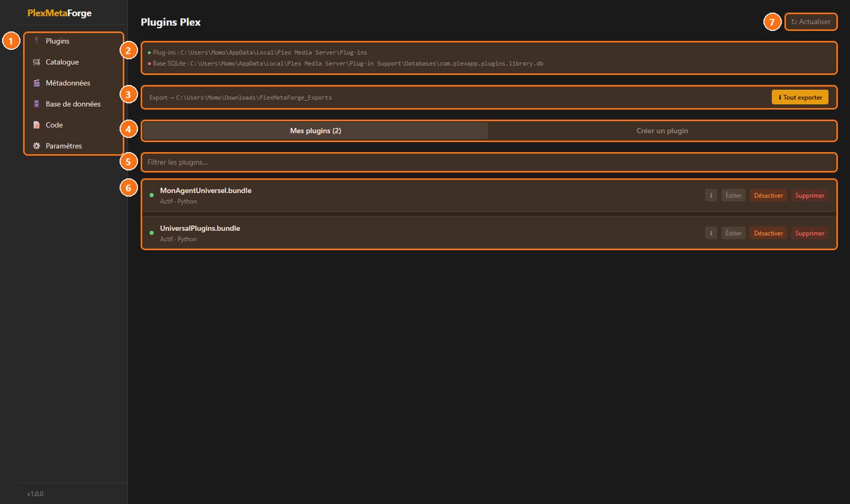Export MonAgentUniversel.bundle with download arrow
The width and height of the screenshot is (850, 504).
coord(711,195)
